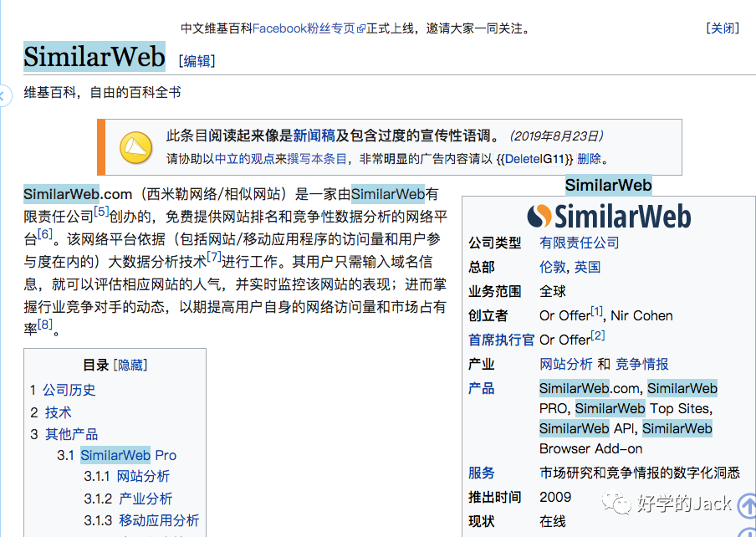Screen dimensions: 756x537
Task: Open the 新闻稿 link in notice box
Action: click(x=314, y=136)
